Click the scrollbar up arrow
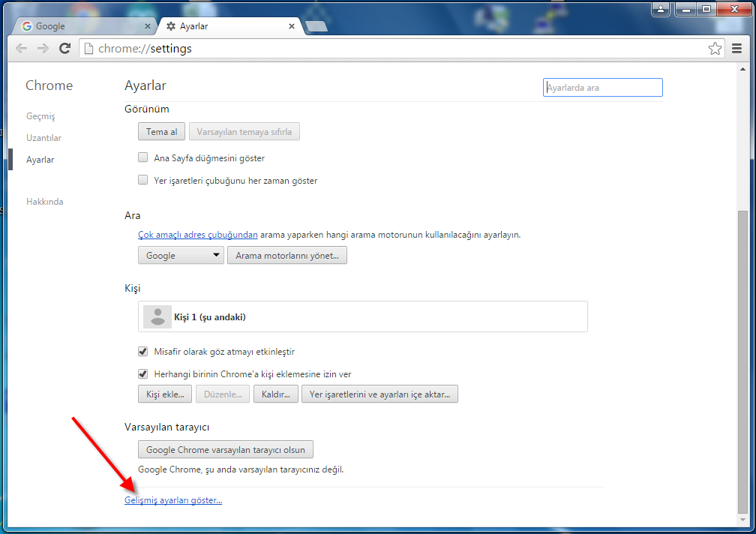The height and width of the screenshot is (534, 756). pos(743,70)
